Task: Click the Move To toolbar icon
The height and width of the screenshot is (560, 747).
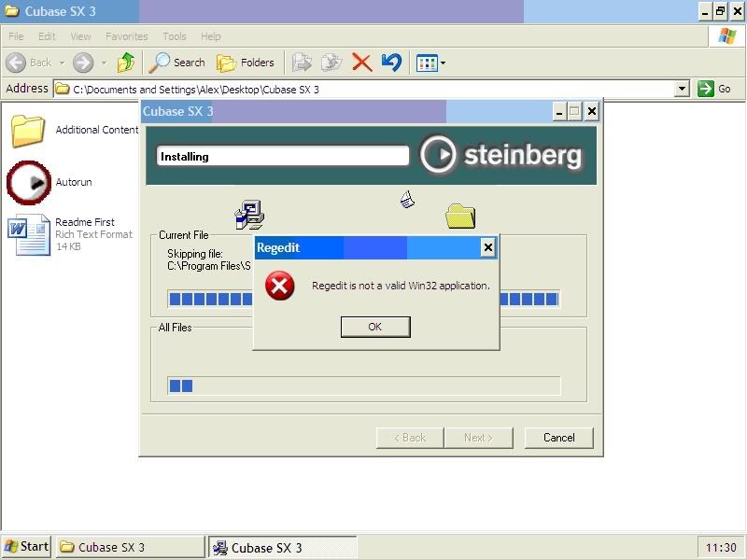Action: tap(302, 63)
